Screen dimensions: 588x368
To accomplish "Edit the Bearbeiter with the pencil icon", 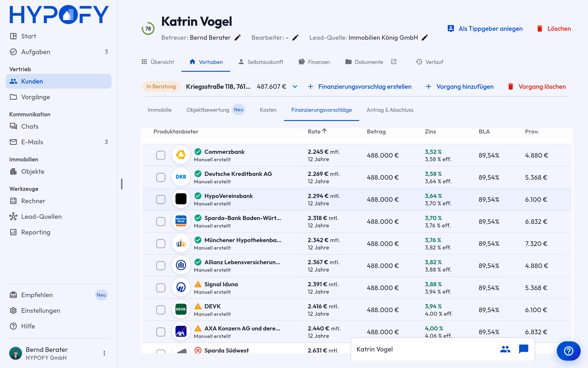I will pyautogui.click(x=295, y=38).
